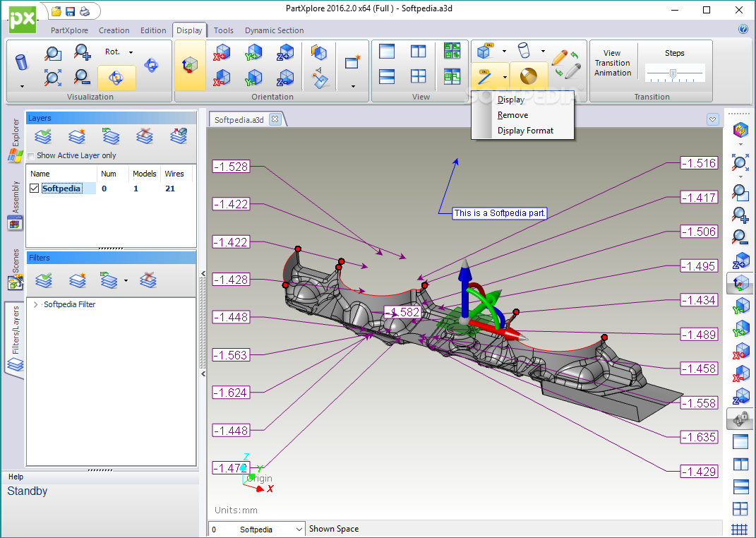Image resolution: width=756 pixels, height=538 pixels.
Task: Click the shaded sphere render icon
Action: [529, 76]
